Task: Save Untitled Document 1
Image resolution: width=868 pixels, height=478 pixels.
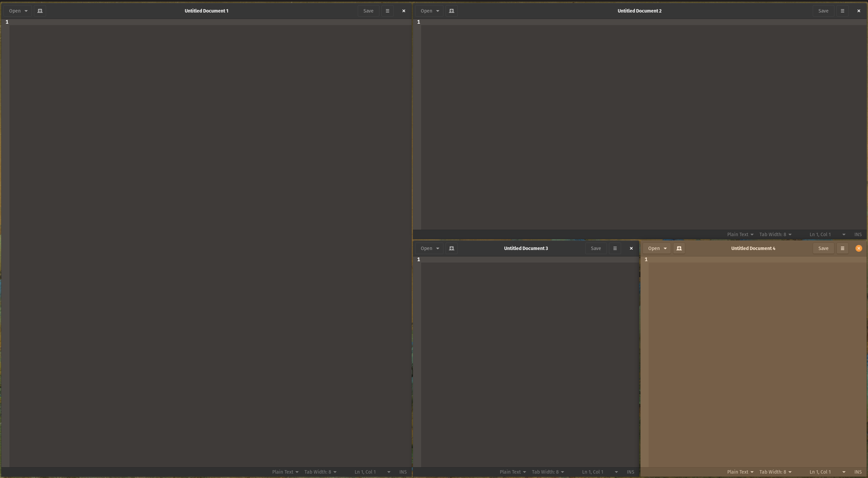Action: point(368,11)
